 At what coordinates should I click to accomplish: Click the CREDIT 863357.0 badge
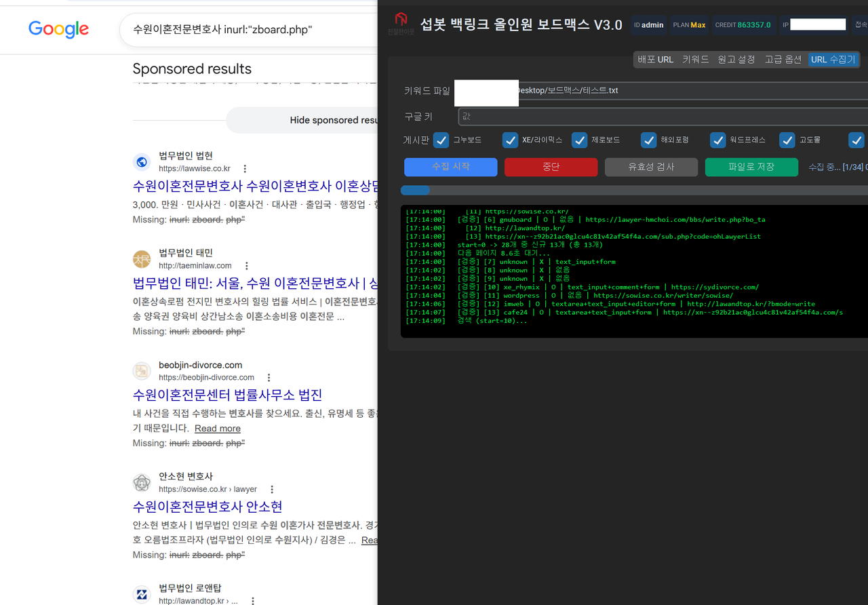point(743,25)
